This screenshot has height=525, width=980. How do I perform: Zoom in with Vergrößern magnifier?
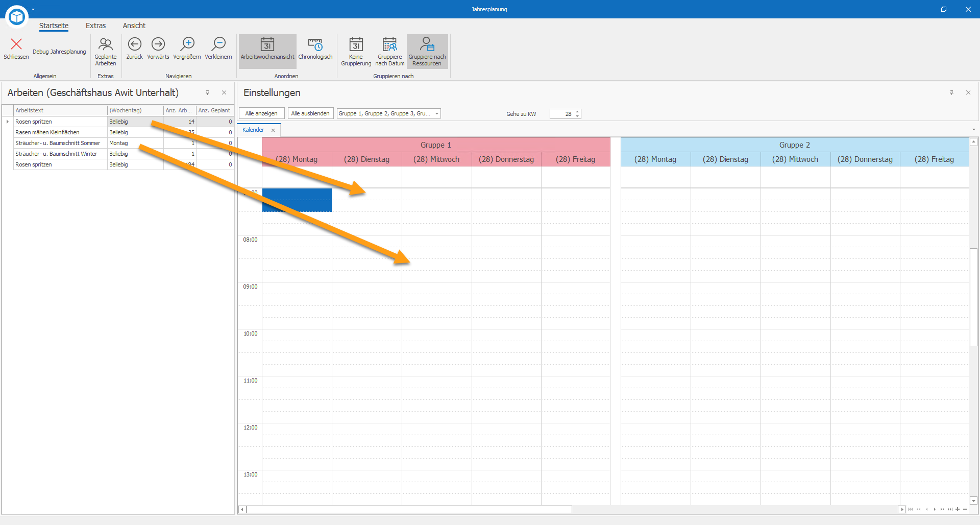pos(187,49)
